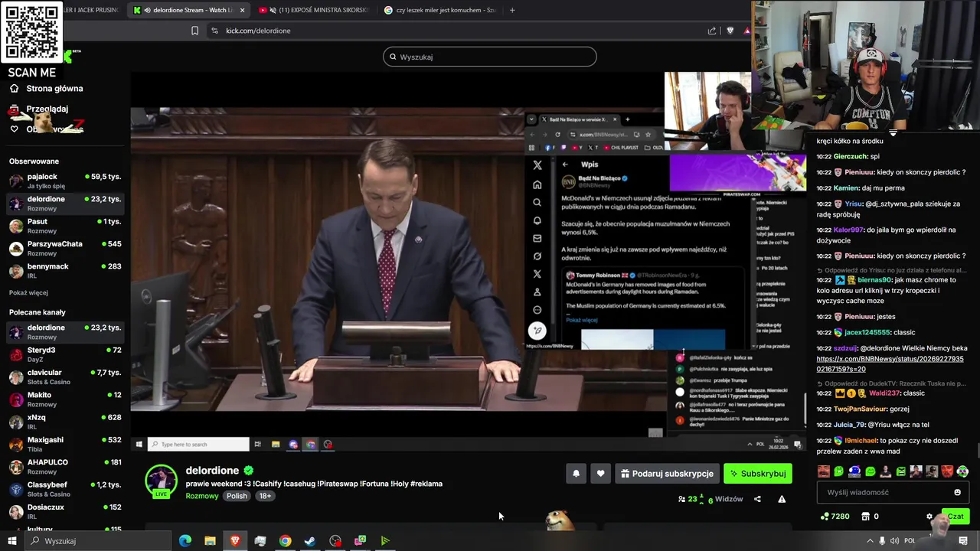Open bennymack IRL channel in the sidebar
This screenshot has height=551, width=980.
coord(64,270)
